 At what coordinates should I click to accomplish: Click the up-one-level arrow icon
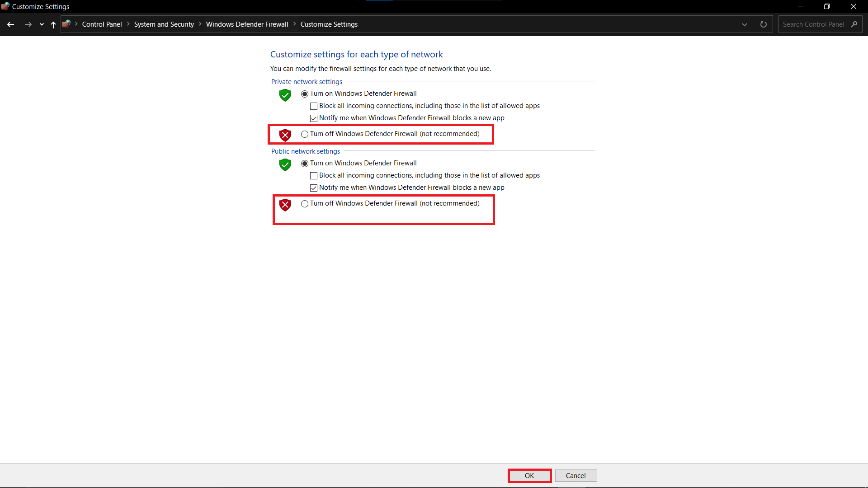[53, 24]
